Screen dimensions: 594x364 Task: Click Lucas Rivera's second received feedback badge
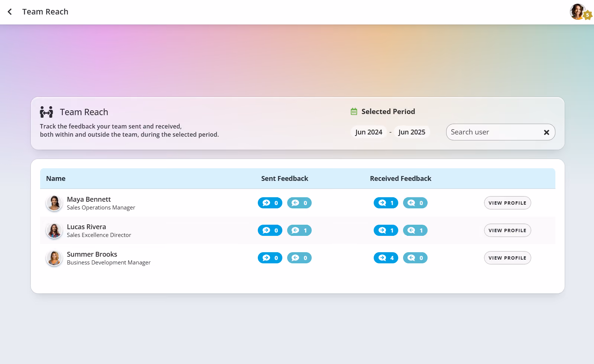point(415,230)
